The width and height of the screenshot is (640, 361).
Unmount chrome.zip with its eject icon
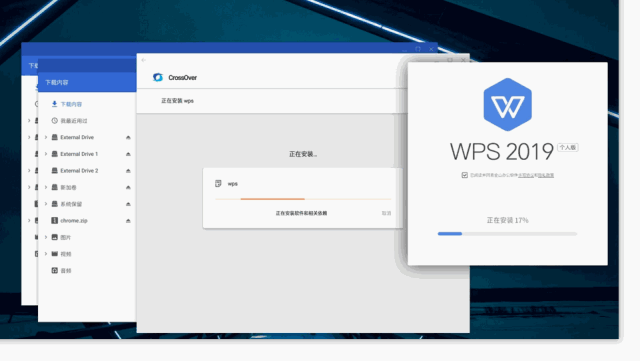click(128, 221)
